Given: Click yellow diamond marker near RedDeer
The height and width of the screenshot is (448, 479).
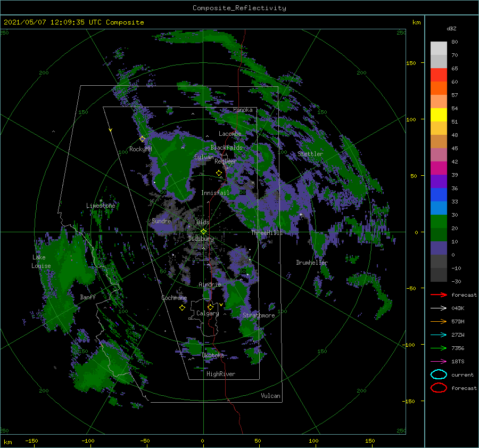Looking at the screenshot, I should click(x=219, y=173).
